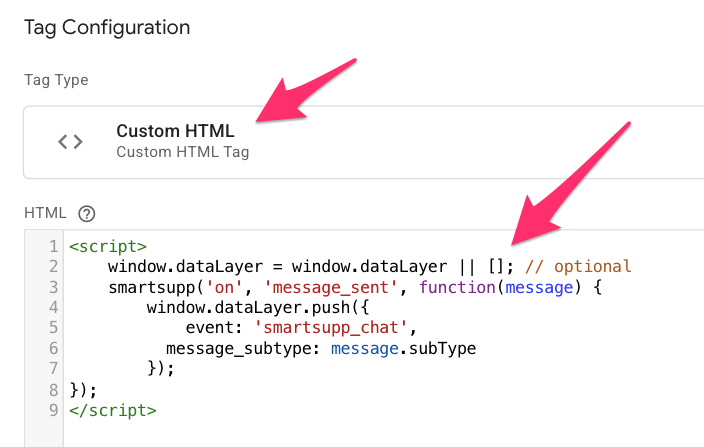Viewport: 704px width, 447px height.
Task: Click the 'smartsupp_chat' event string
Action: pos(331,328)
